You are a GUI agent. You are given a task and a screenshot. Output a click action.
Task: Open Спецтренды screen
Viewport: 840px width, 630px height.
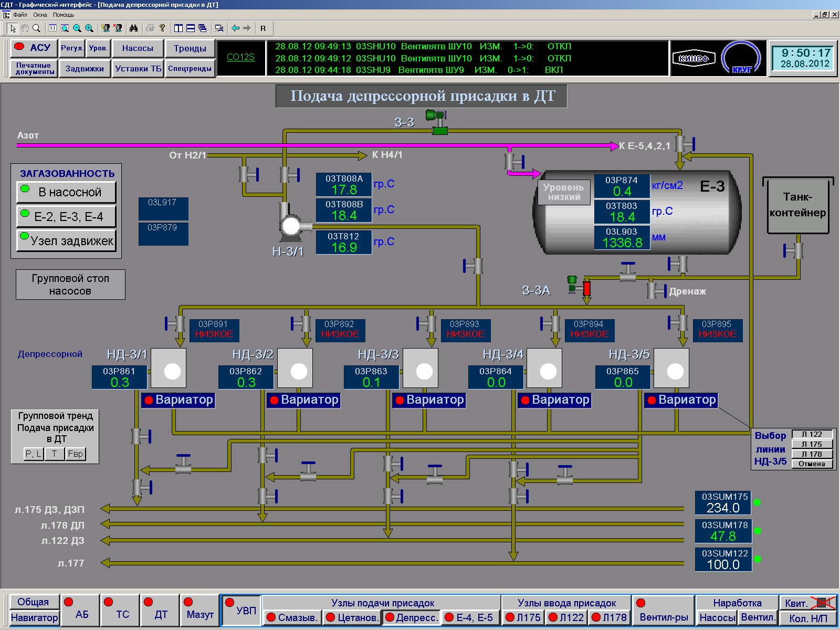coord(190,68)
